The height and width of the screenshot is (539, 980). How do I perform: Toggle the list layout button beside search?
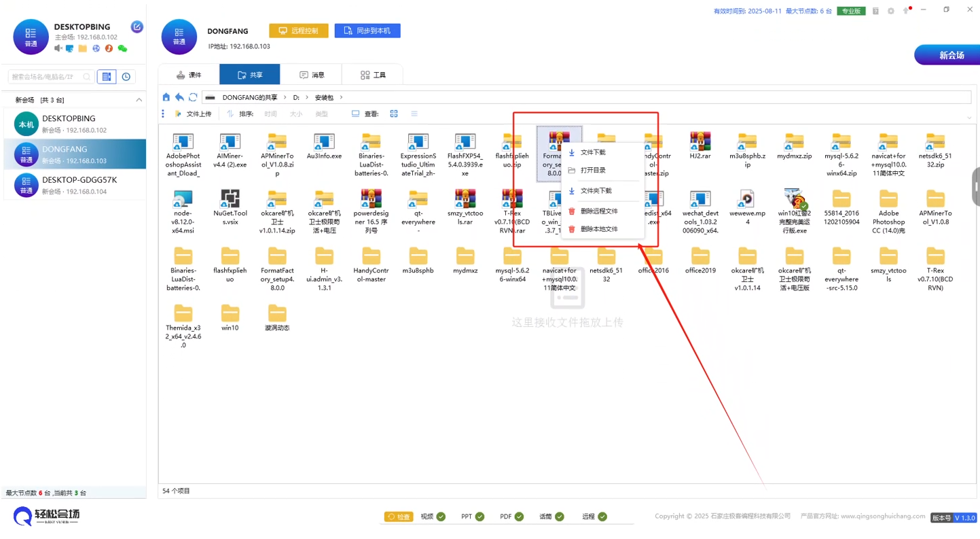107,77
